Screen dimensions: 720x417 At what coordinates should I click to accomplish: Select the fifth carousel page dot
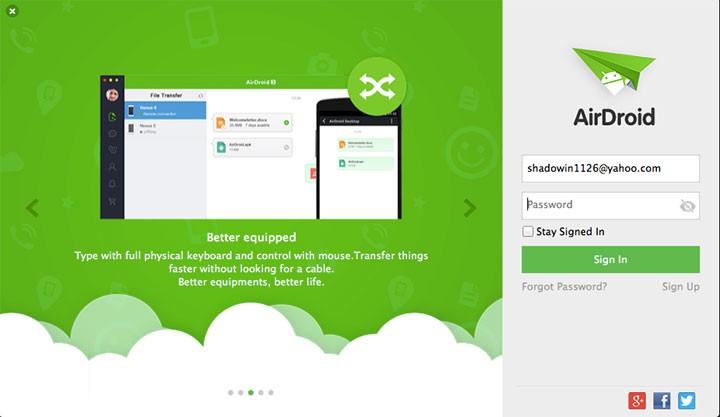tap(271, 393)
